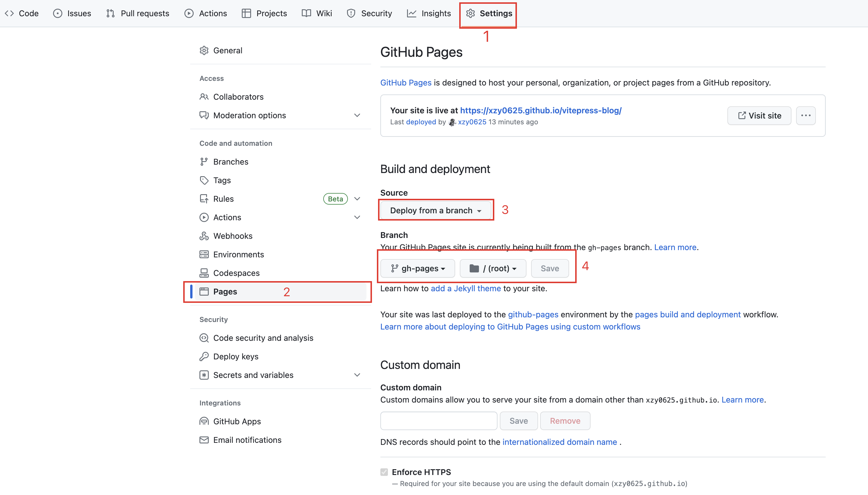Expand the sidebar Actions section chevron

tap(357, 217)
